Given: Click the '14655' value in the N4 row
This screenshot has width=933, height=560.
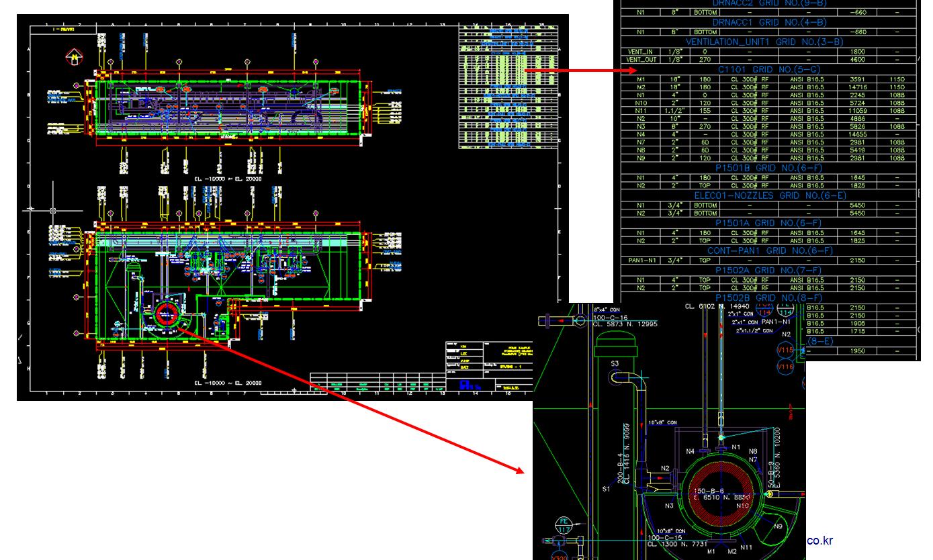Looking at the screenshot, I should click(x=856, y=134).
